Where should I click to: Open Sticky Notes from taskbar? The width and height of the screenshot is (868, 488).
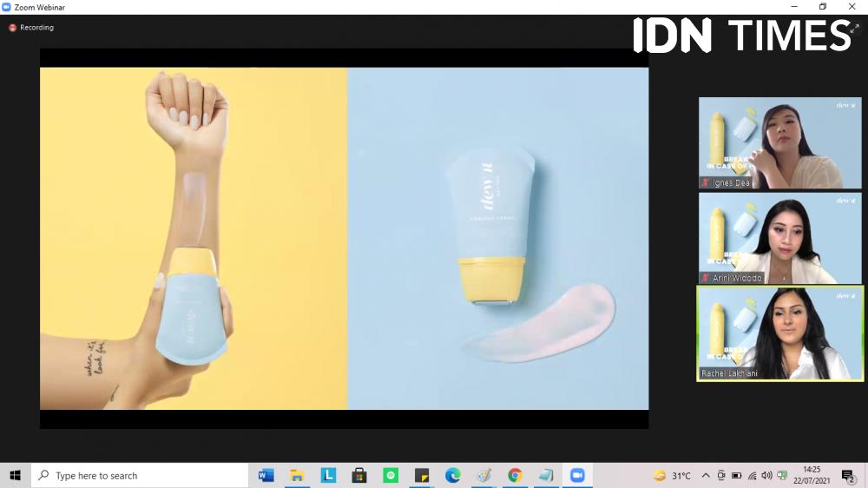[x=421, y=475]
